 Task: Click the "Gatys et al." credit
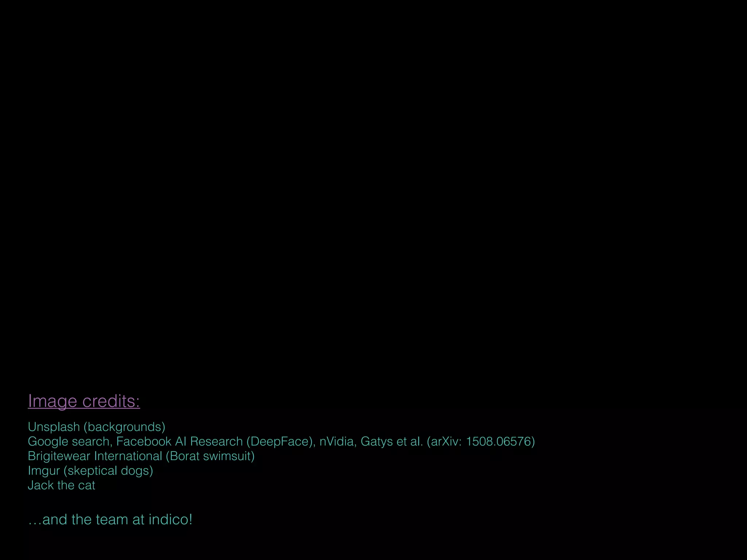click(x=392, y=442)
